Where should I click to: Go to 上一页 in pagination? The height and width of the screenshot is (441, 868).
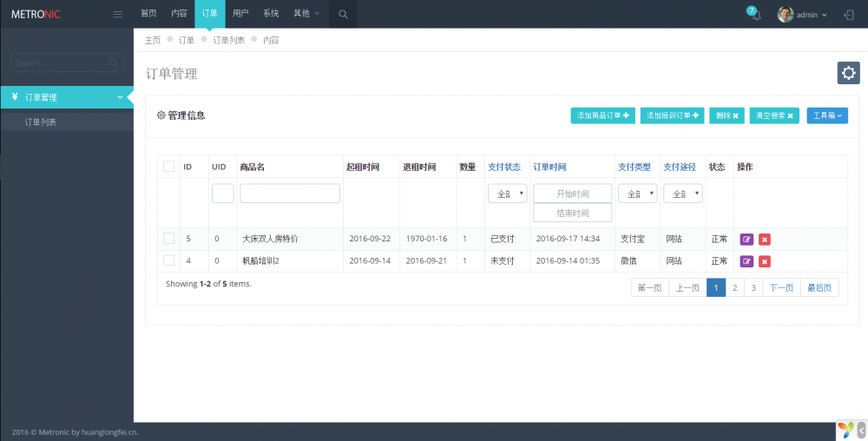click(x=688, y=287)
